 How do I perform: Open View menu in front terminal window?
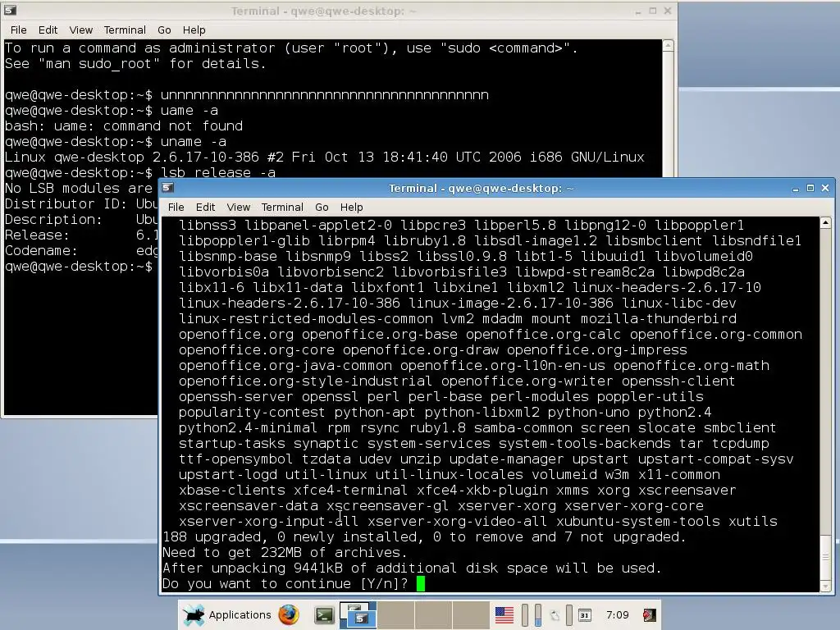(238, 207)
